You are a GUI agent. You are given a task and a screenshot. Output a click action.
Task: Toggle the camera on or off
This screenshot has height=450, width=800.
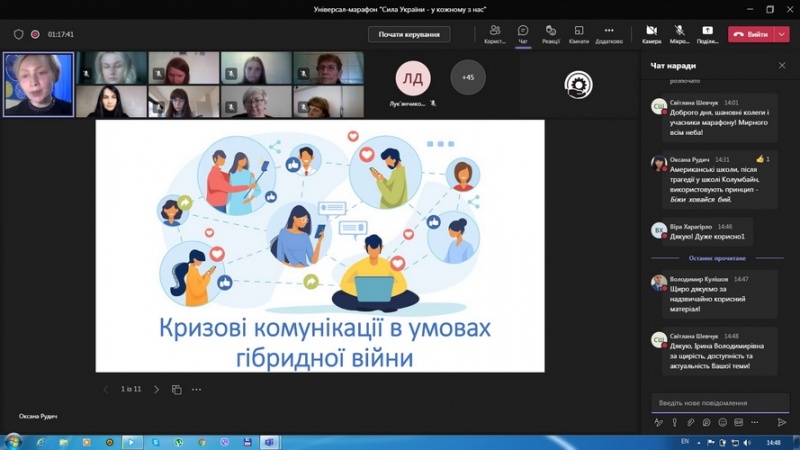coord(651,34)
